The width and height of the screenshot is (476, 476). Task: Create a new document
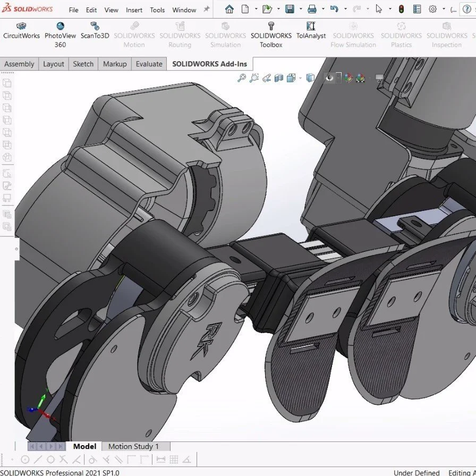pos(245,9)
